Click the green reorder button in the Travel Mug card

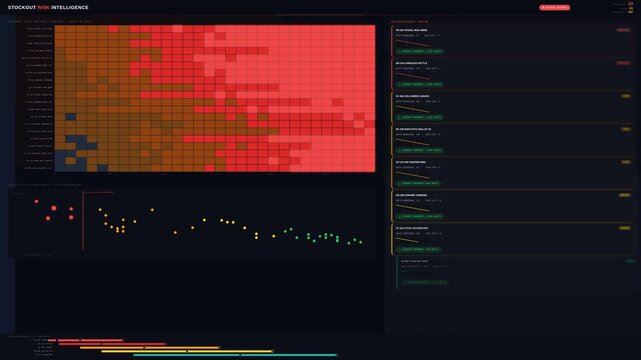420,51
